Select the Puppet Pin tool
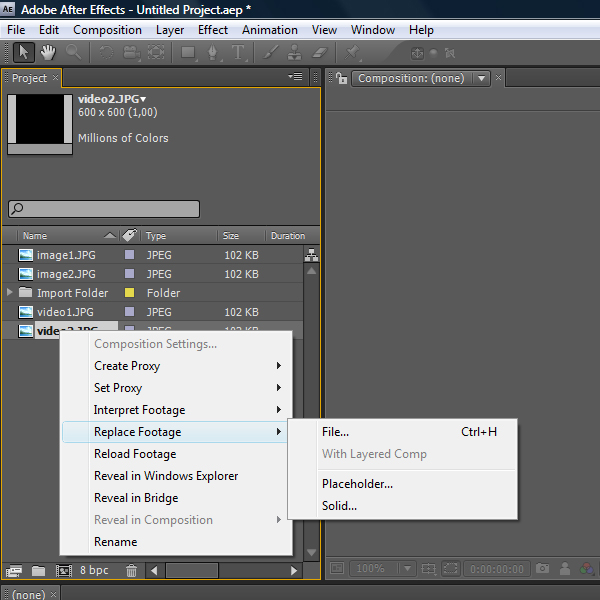 [x=352, y=52]
